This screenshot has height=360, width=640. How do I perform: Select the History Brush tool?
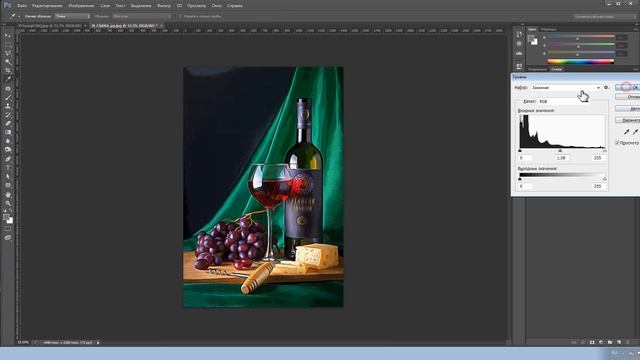click(x=8, y=115)
